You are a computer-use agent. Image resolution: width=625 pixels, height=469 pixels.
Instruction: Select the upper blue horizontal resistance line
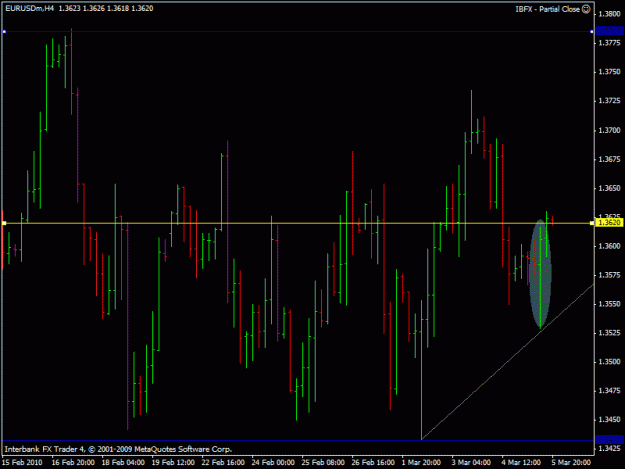click(298, 31)
